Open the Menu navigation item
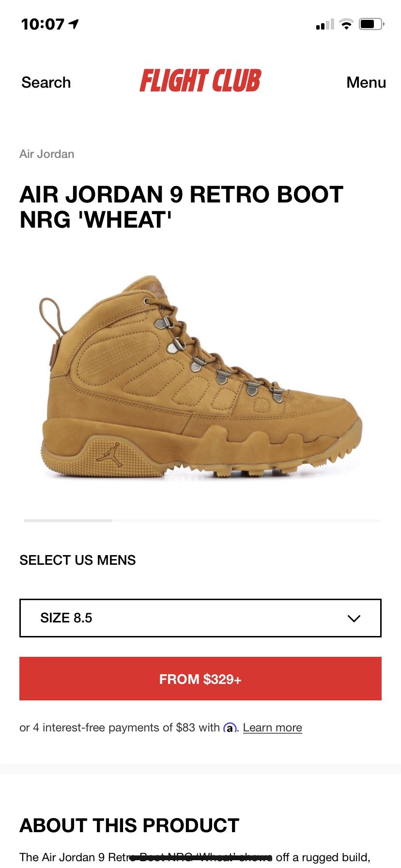 pos(366,82)
